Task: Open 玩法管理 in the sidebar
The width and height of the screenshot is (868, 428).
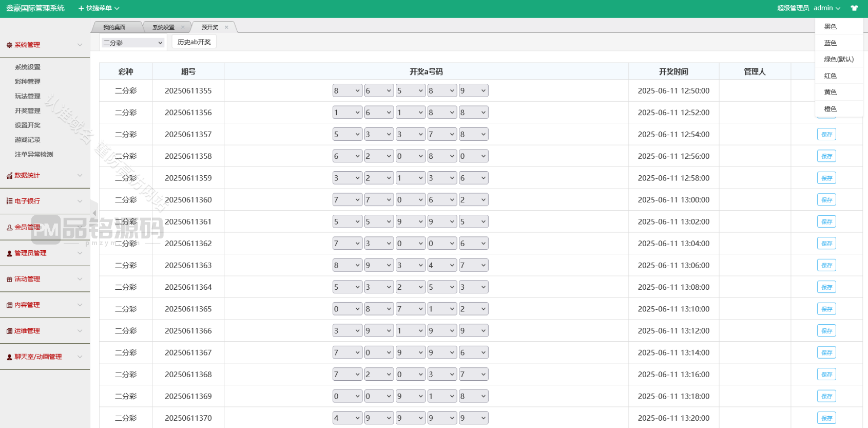Action: tap(28, 96)
